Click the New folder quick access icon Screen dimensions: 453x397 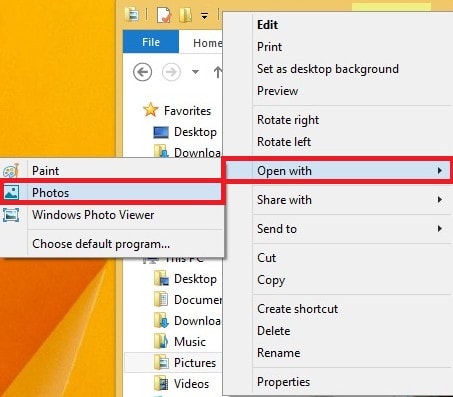click(185, 15)
